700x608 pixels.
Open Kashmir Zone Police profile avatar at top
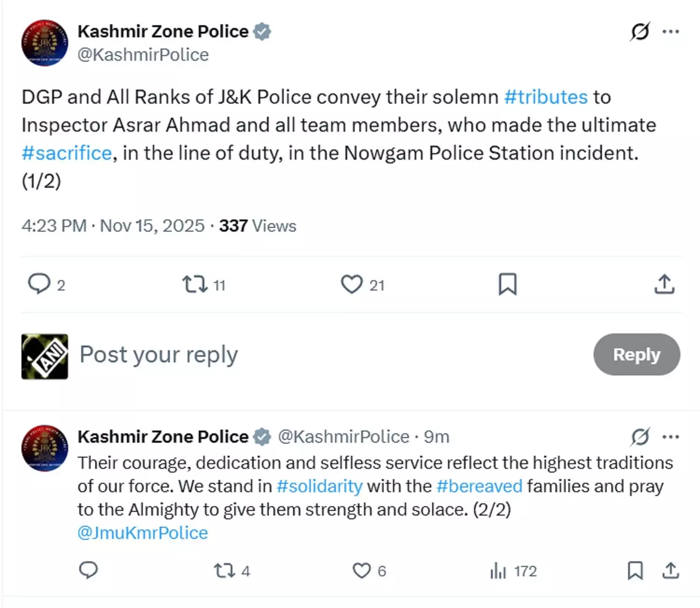click(45, 43)
